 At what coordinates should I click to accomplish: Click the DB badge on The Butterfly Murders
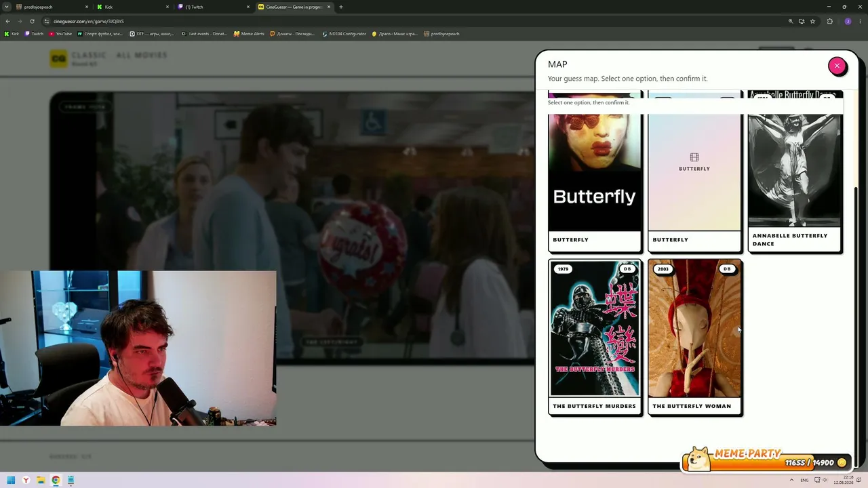click(x=627, y=269)
